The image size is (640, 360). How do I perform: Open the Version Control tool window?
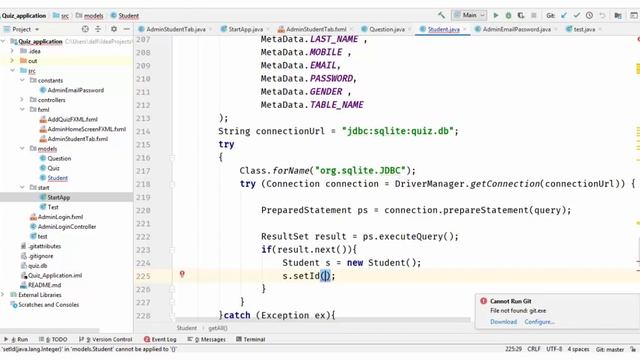click(x=105, y=339)
